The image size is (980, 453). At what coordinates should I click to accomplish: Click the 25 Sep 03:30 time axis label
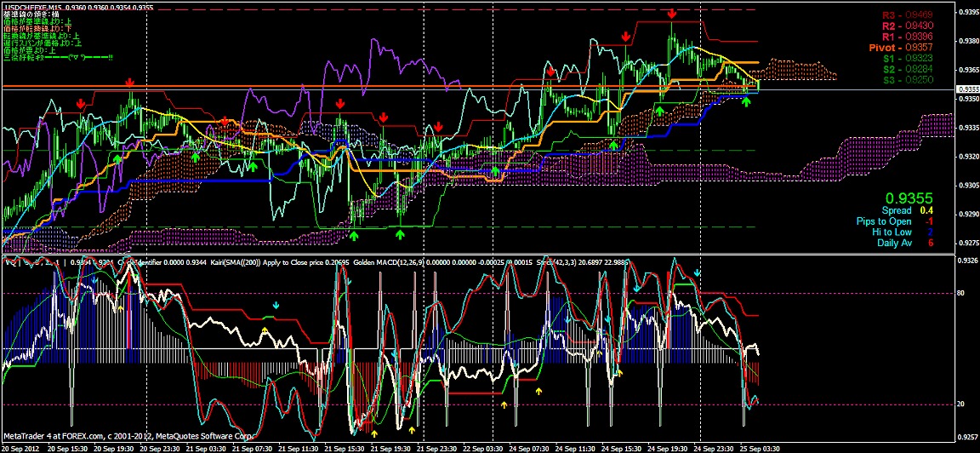pos(760,447)
